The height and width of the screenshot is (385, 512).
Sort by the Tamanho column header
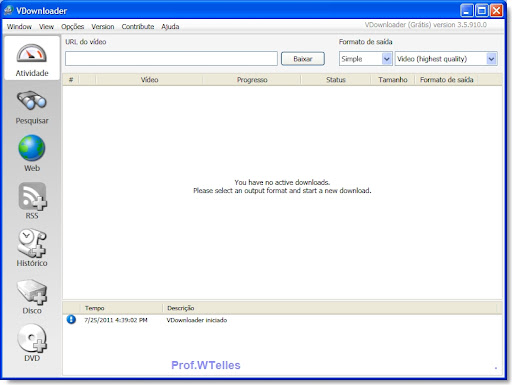393,80
